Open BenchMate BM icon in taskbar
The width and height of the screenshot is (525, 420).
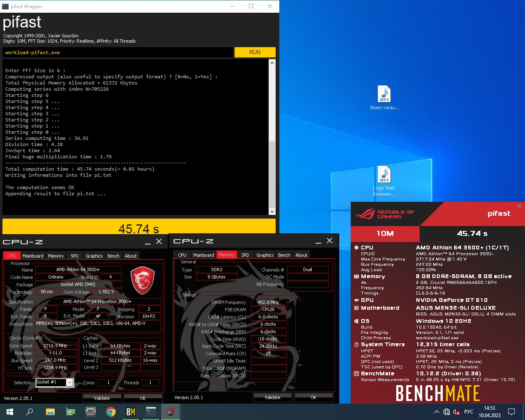[131, 412]
